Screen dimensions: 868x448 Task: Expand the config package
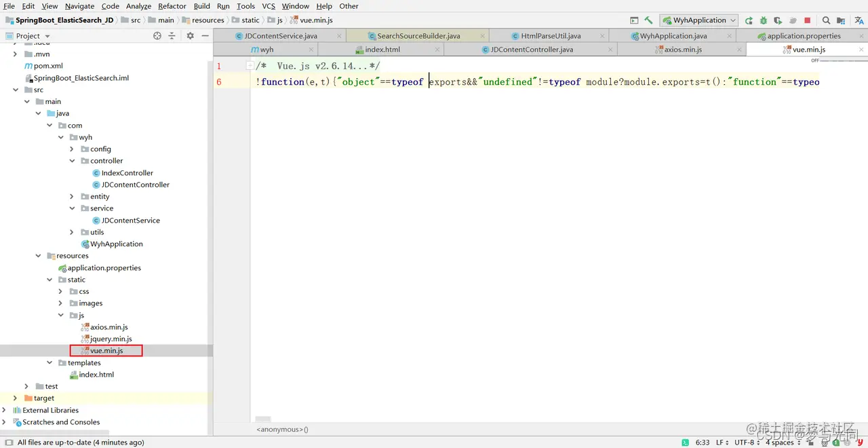[x=72, y=149]
